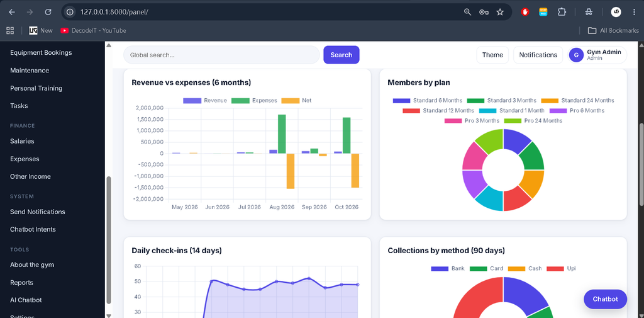Image resolution: width=644 pixels, height=318 pixels.
Task: Click the main page scrollbar thumb
Action: pos(641,164)
